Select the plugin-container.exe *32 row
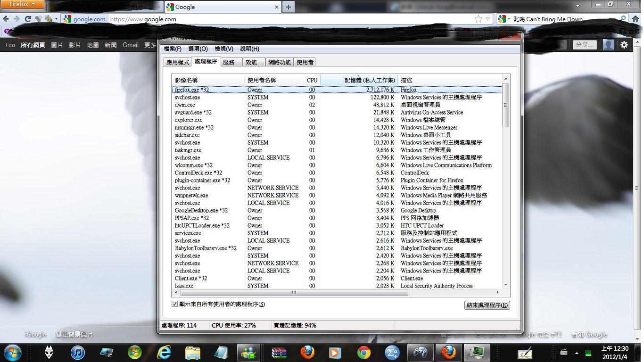 (337, 180)
